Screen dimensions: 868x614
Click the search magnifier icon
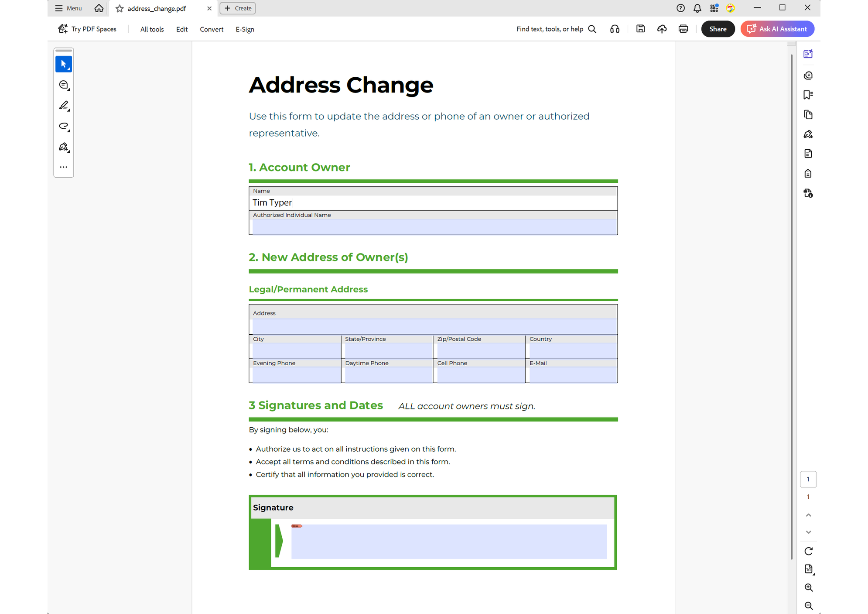(x=592, y=29)
